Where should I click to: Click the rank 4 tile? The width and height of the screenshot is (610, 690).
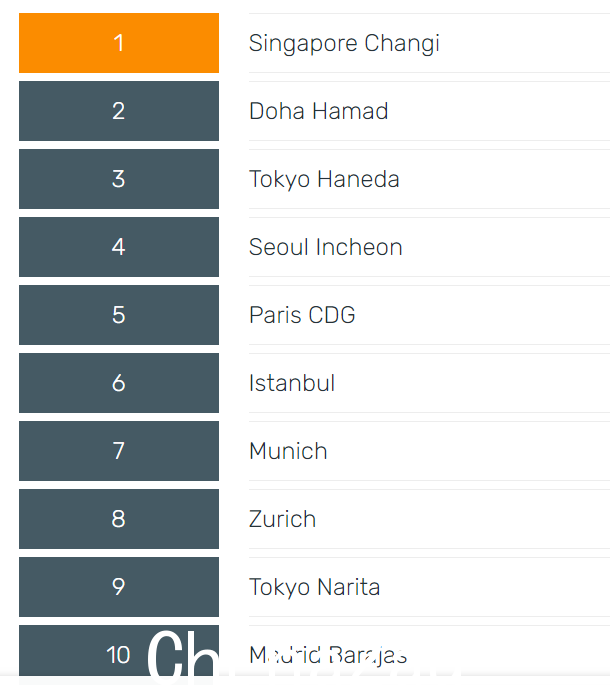pos(119,247)
